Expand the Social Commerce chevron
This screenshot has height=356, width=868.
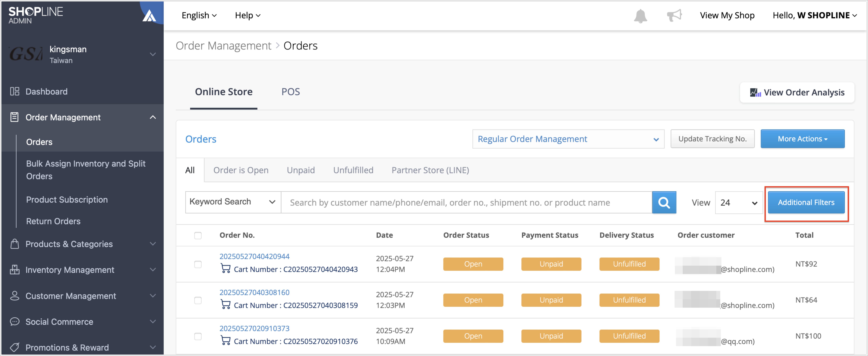153,322
